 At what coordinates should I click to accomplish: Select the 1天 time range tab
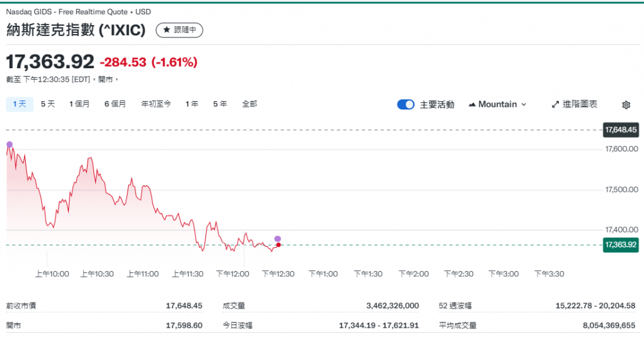click(19, 104)
